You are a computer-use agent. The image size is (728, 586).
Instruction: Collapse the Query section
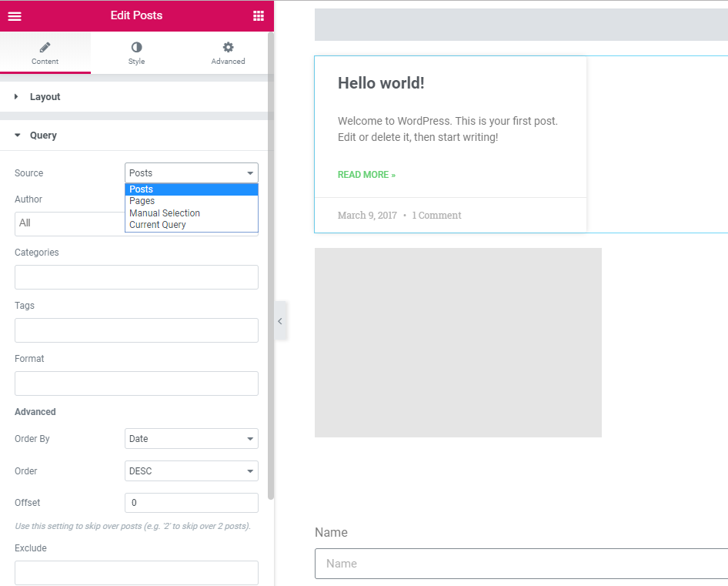pos(43,136)
